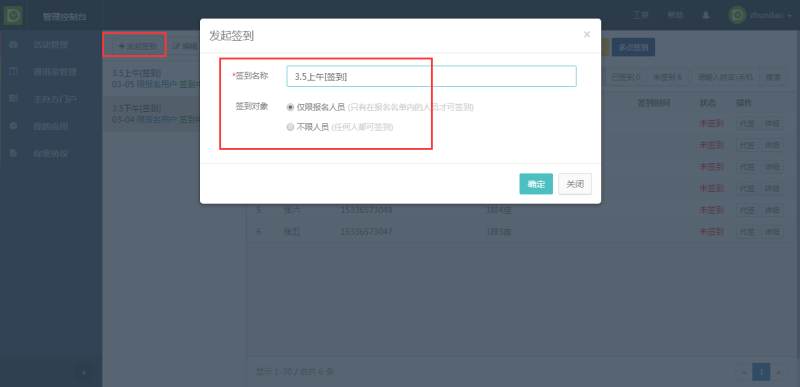The width and height of the screenshot is (800, 387).
Task: Click the green Zhundao logo icon
Action: pyautogui.click(x=13, y=15)
